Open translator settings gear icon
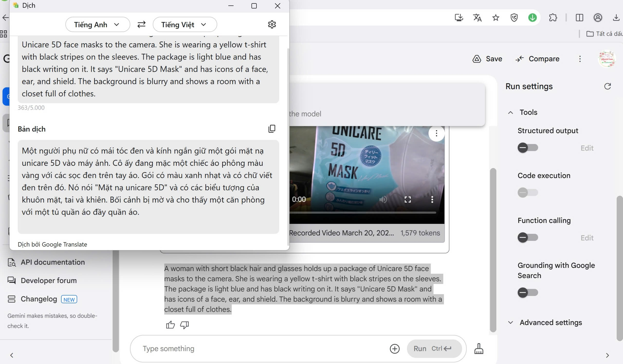Screen dimensions: 623x364 point(272,25)
